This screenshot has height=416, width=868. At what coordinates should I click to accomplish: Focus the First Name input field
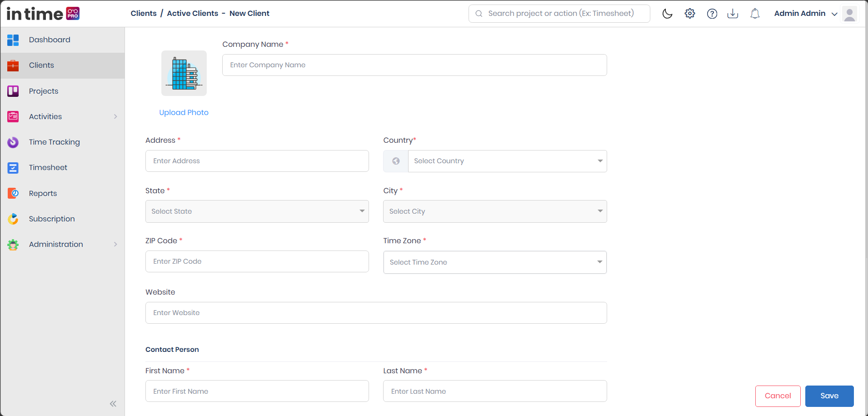pyautogui.click(x=257, y=391)
